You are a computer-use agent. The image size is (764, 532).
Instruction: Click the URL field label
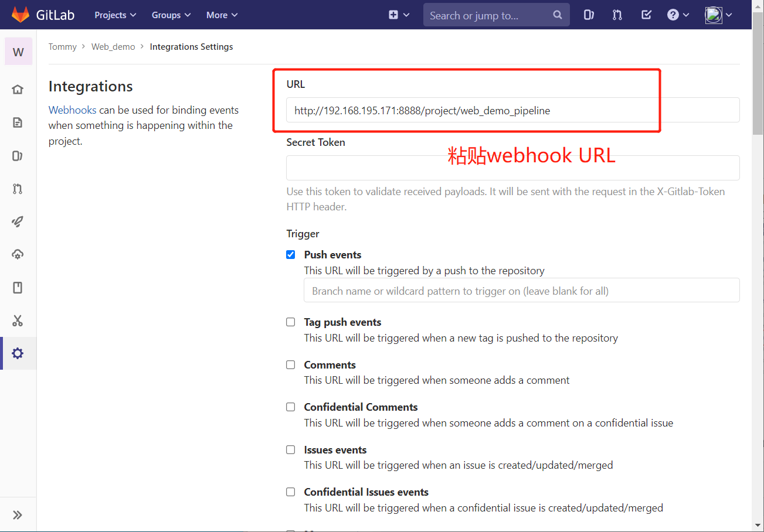(296, 84)
